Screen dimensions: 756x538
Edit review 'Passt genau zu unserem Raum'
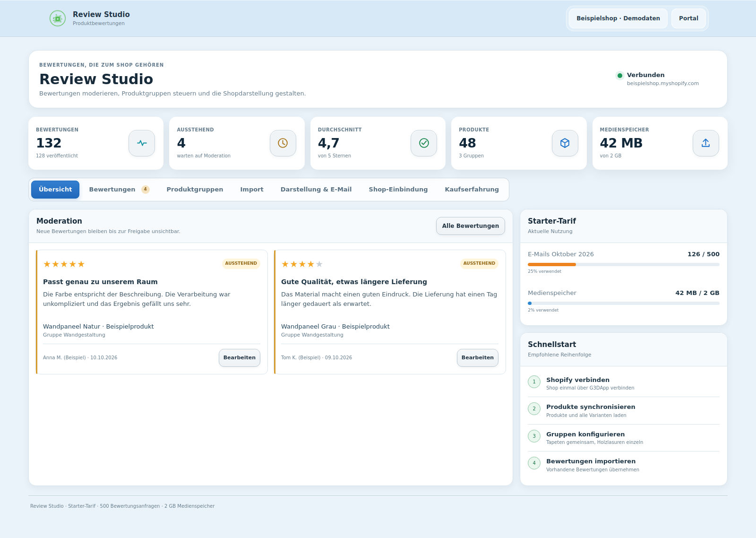click(x=240, y=358)
